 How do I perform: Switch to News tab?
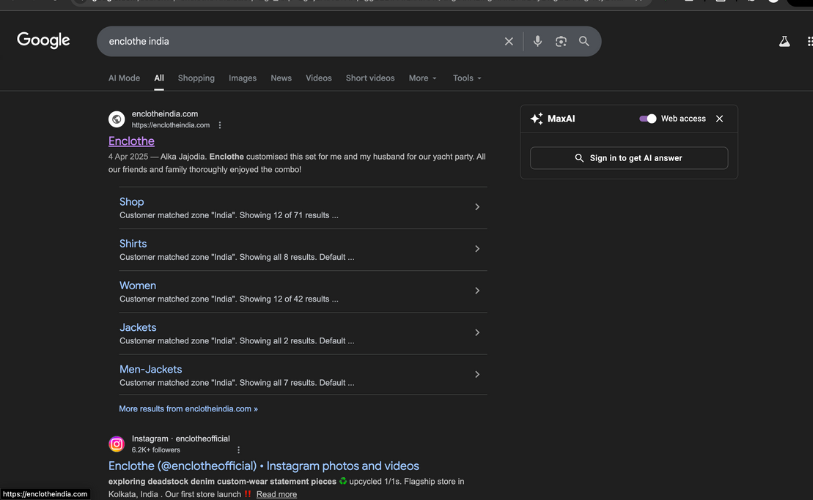[281, 78]
